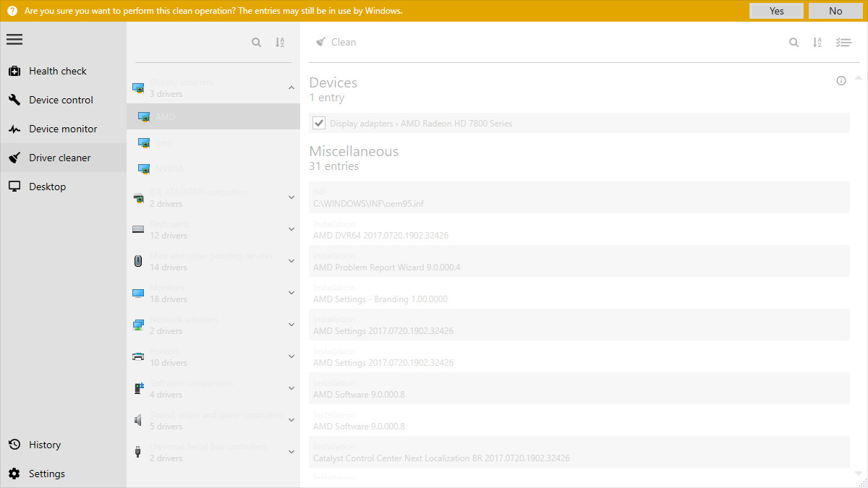Click the info icon next to Devices
Screen dimensions: 868x488
click(841, 81)
